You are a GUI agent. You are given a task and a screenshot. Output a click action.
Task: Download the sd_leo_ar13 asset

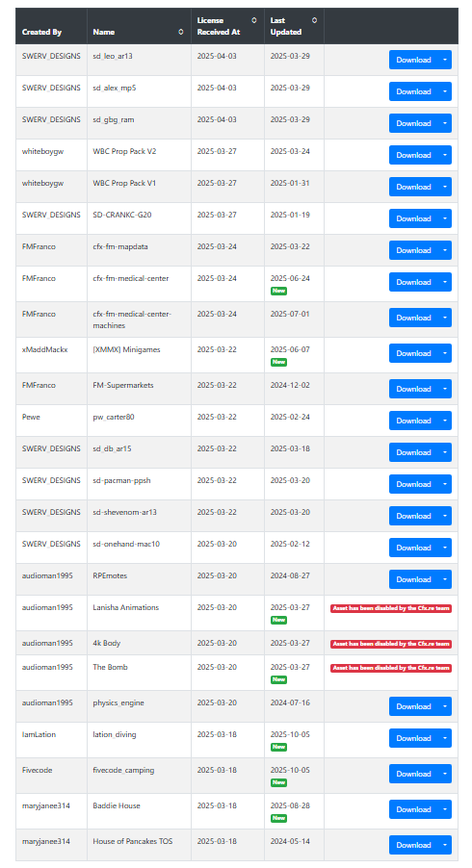tap(413, 60)
